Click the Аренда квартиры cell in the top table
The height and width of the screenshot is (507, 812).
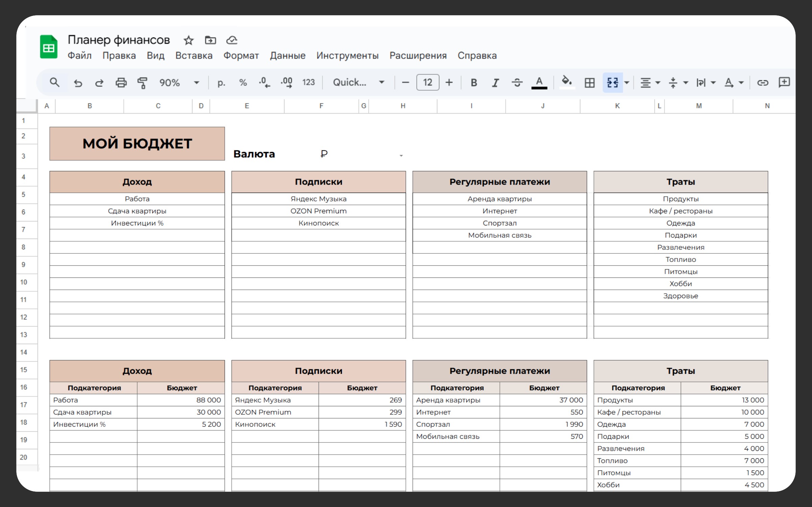(x=500, y=199)
